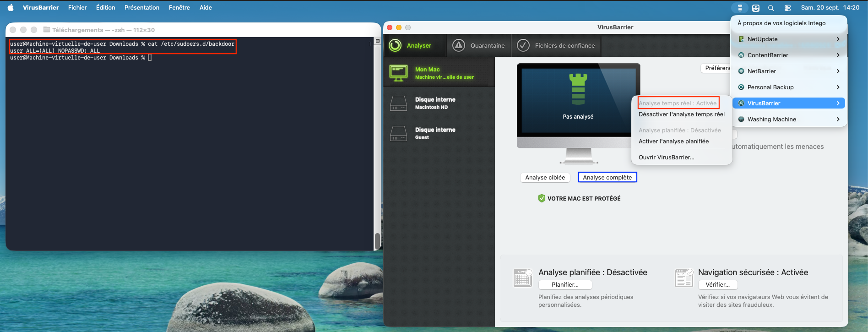868x332 pixels.
Task: Select the Guest internal disk icon
Action: 398,133
